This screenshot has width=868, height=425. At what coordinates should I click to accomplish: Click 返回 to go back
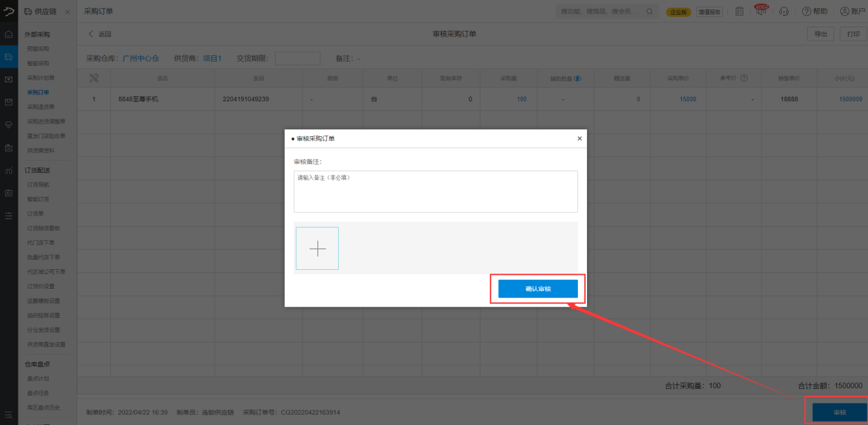coord(99,34)
